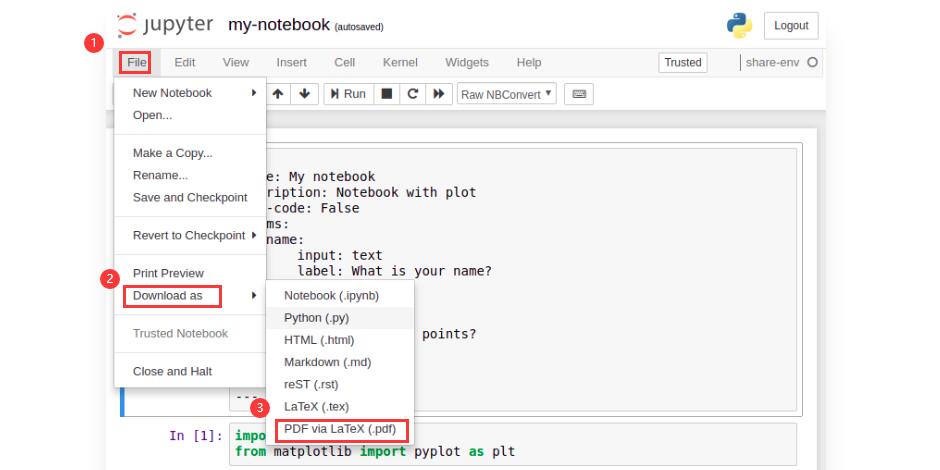Move the selected cell down with the arrow

tap(305, 94)
